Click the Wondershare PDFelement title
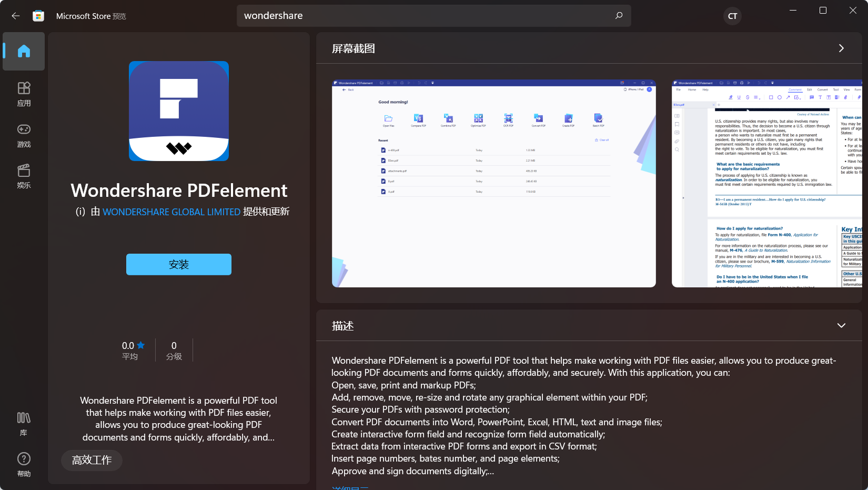 click(179, 190)
